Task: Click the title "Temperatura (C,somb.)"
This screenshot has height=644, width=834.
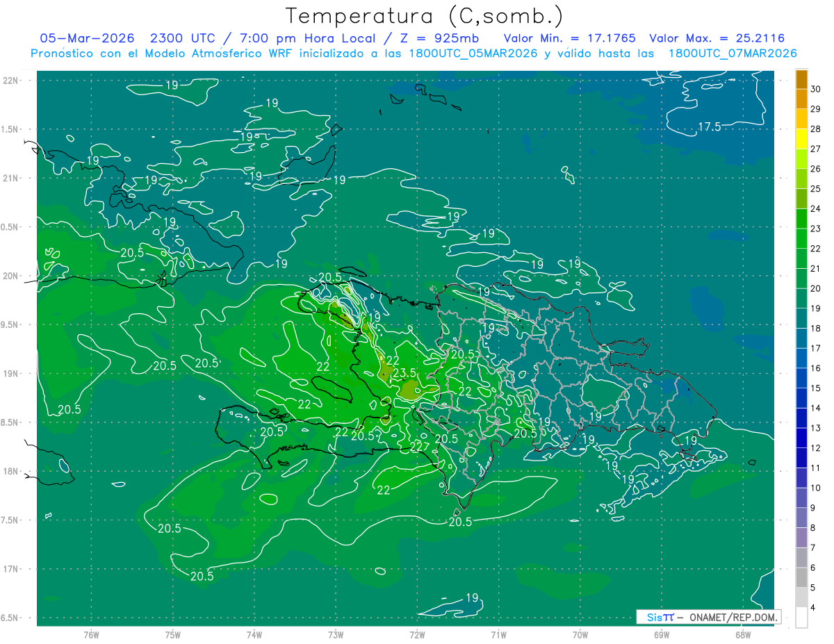Action: pyautogui.click(x=424, y=16)
